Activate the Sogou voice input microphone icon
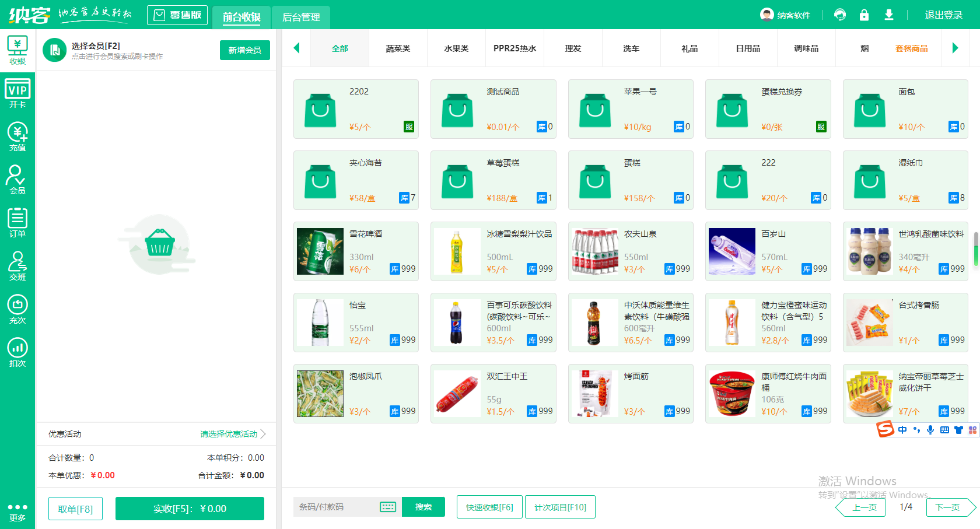 pos(930,430)
